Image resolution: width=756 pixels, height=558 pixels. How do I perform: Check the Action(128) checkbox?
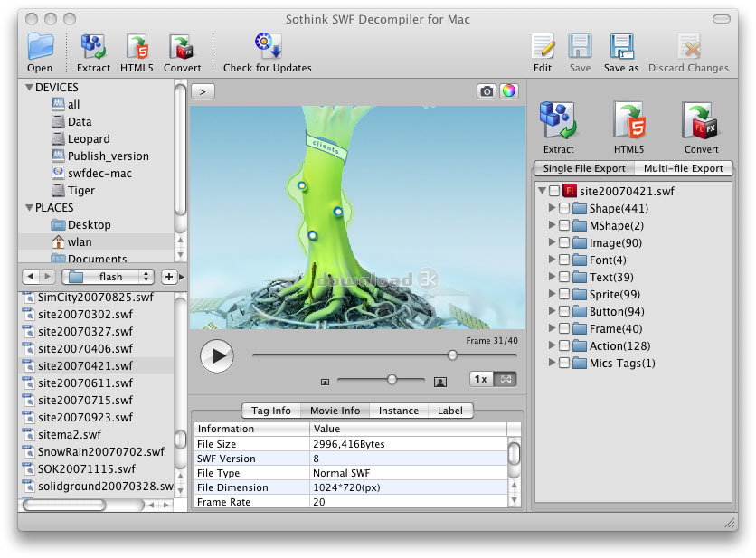click(564, 345)
